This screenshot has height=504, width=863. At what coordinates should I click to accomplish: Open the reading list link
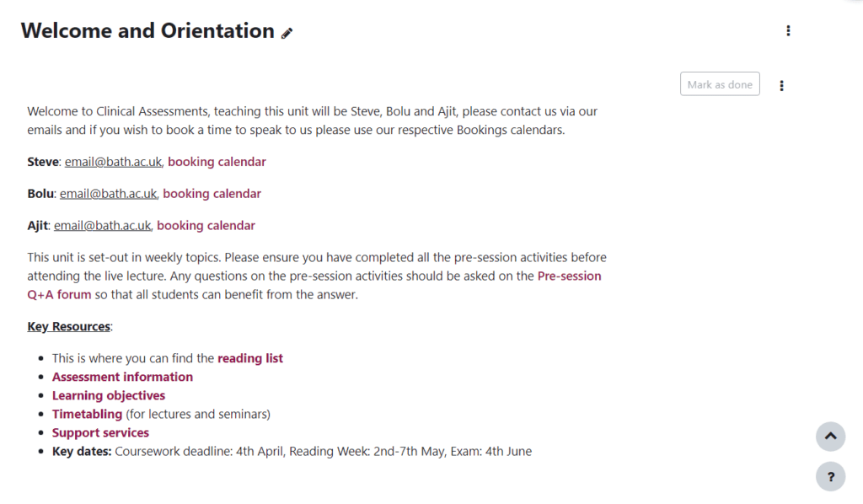click(250, 358)
